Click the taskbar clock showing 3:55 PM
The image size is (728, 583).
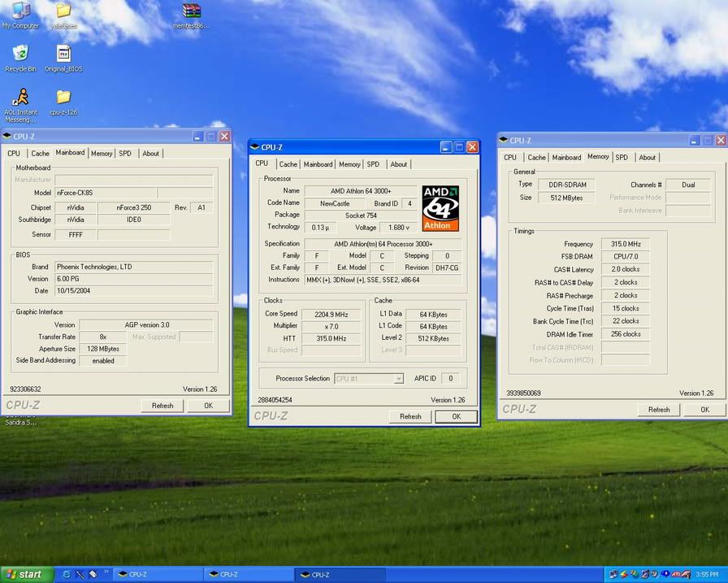click(707, 575)
